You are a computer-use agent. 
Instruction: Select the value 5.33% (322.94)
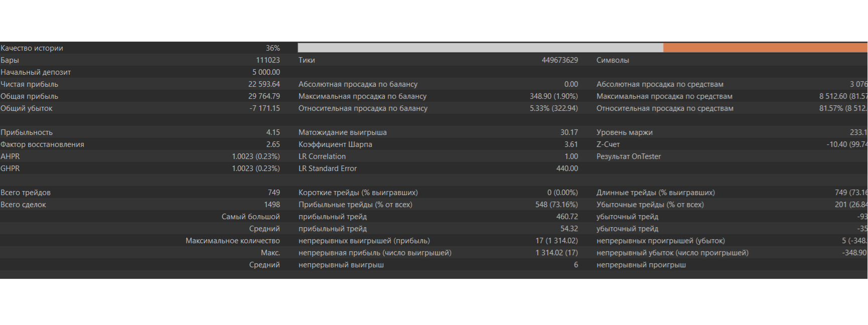pos(554,108)
